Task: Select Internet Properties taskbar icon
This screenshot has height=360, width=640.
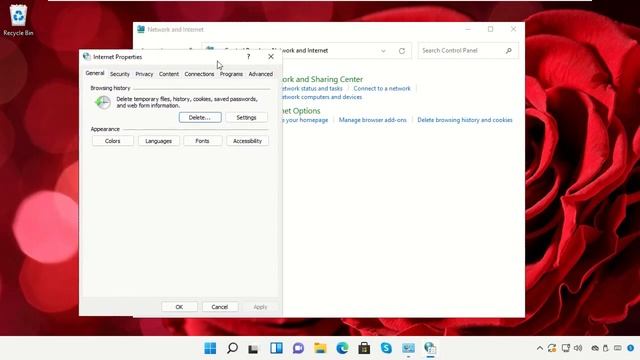Action: [x=430, y=348]
